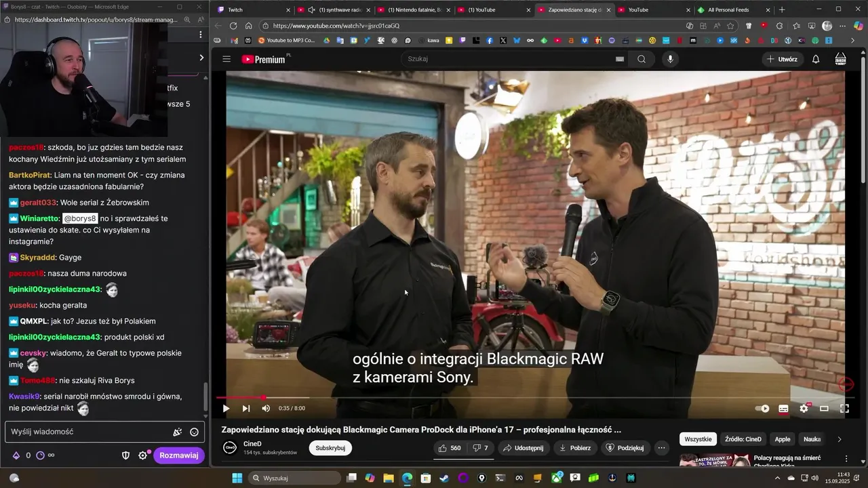Click Podziękuj thanks button
868x488 pixels.
click(x=625, y=448)
